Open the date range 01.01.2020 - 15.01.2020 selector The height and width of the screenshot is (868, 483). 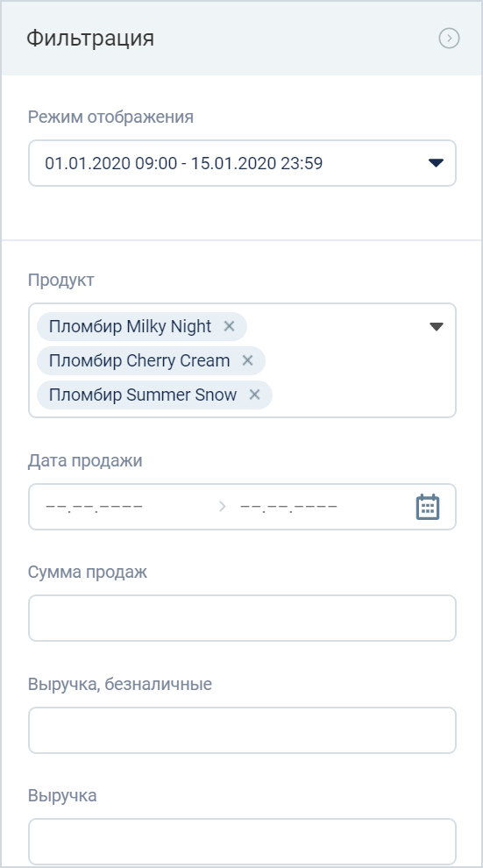(x=242, y=163)
